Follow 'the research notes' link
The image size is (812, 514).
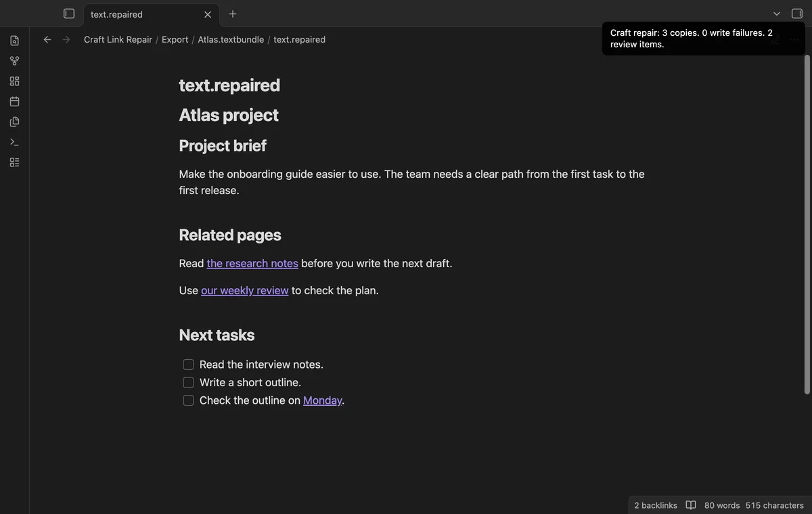coord(252,263)
